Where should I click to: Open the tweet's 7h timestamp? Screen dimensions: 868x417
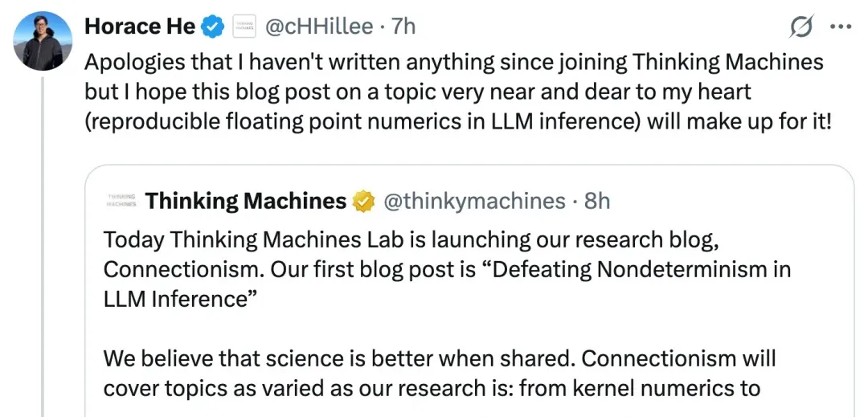point(403,27)
